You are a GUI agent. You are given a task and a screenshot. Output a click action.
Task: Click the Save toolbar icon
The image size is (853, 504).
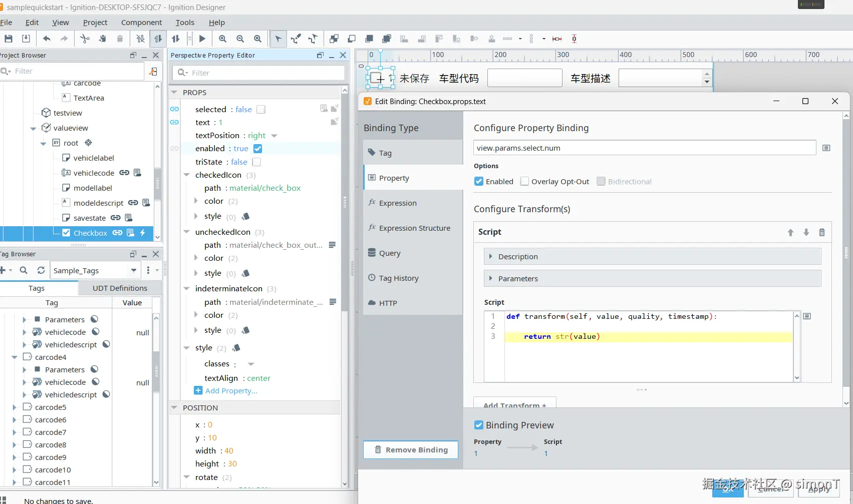tap(9, 39)
